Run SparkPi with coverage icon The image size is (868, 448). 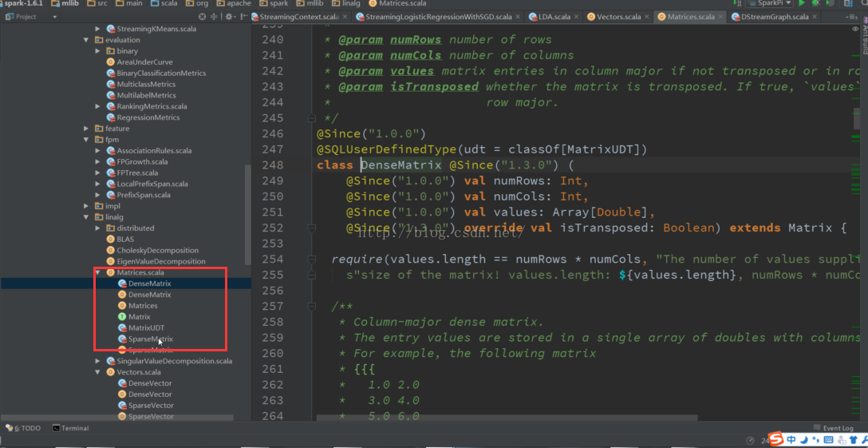pos(830,2)
